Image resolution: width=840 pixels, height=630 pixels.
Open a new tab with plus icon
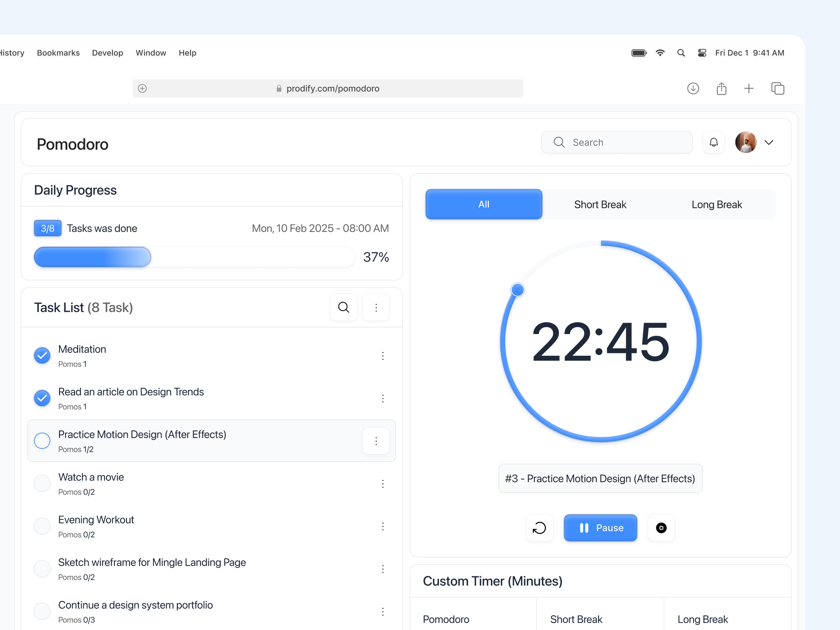point(749,89)
